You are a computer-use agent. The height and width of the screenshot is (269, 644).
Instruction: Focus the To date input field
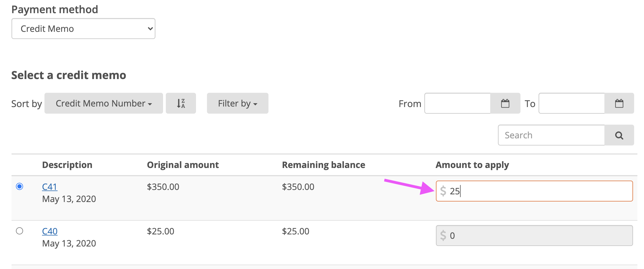coord(572,103)
